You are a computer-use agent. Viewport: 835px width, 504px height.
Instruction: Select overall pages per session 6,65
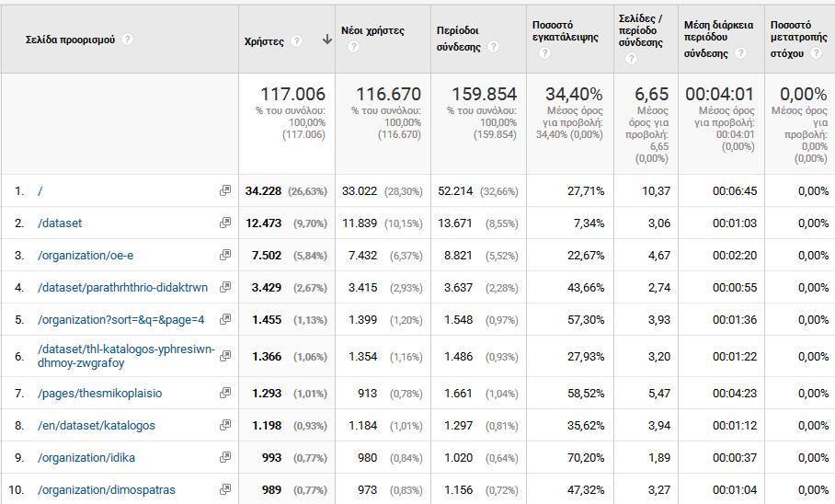pos(651,95)
